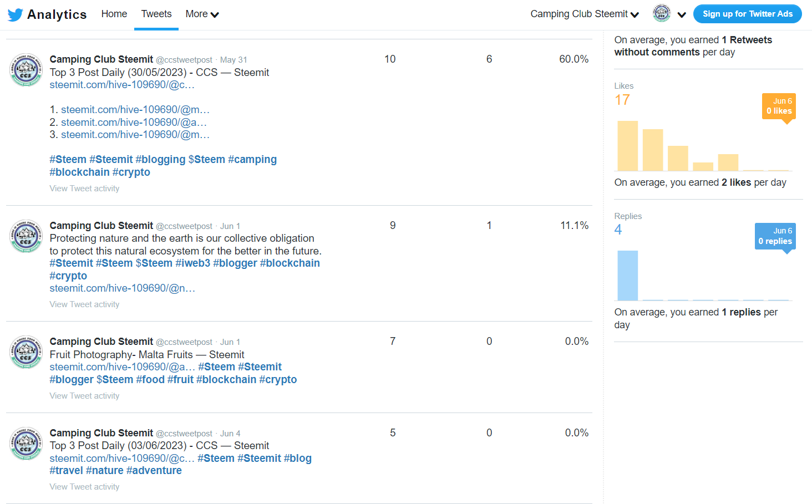Screen dimensions: 812x504
Task: Click the #camping hashtag
Action: click(252, 160)
